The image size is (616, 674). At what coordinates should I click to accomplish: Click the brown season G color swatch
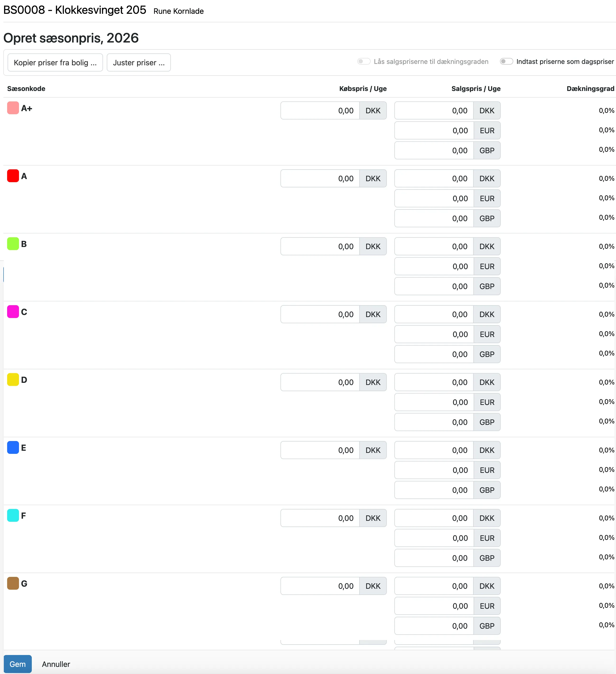[13, 583]
